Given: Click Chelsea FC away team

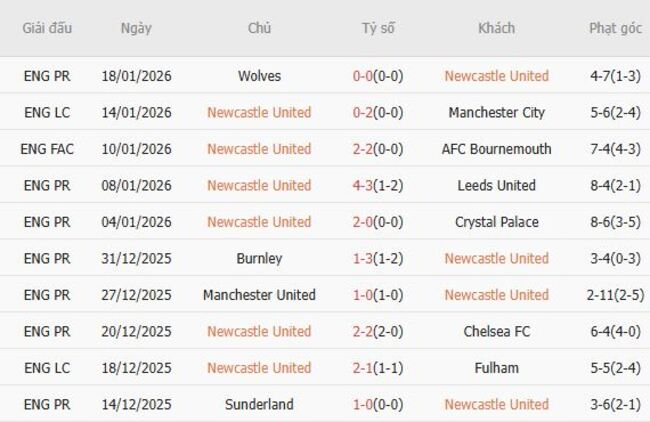Looking at the screenshot, I should pos(496,331).
